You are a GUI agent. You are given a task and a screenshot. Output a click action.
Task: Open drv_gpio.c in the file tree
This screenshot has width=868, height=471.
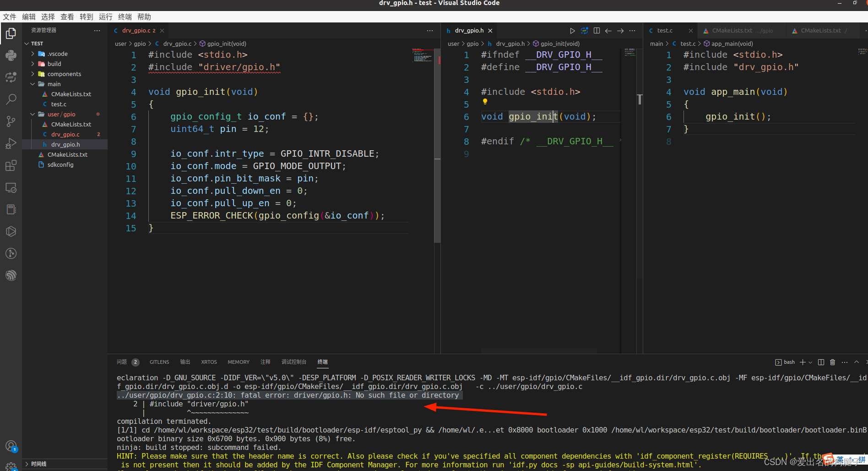[65, 134]
